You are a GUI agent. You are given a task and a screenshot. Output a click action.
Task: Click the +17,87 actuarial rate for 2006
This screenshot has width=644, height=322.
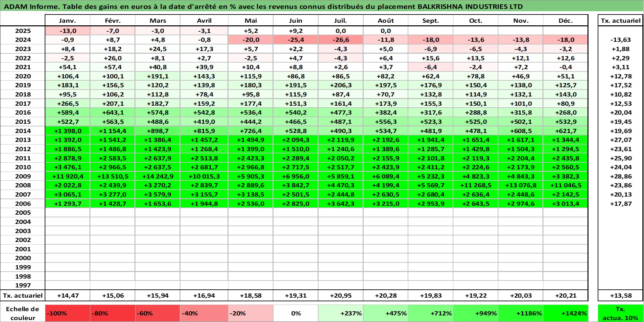pyautogui.click(x=621, y=204)
